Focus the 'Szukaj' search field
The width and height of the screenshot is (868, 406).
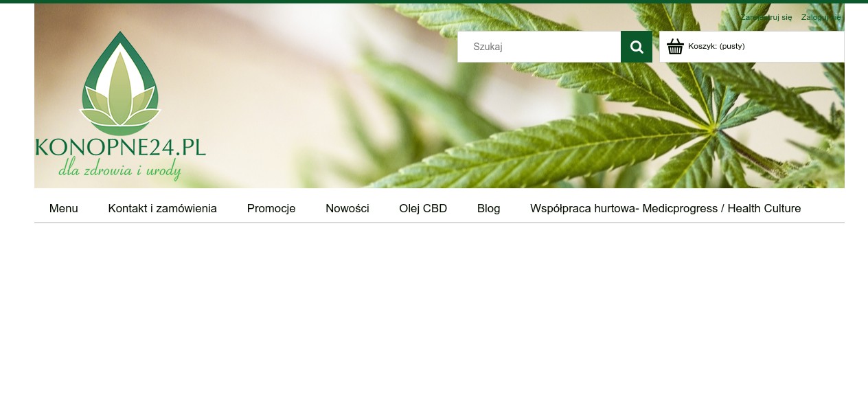coord(539,47)
